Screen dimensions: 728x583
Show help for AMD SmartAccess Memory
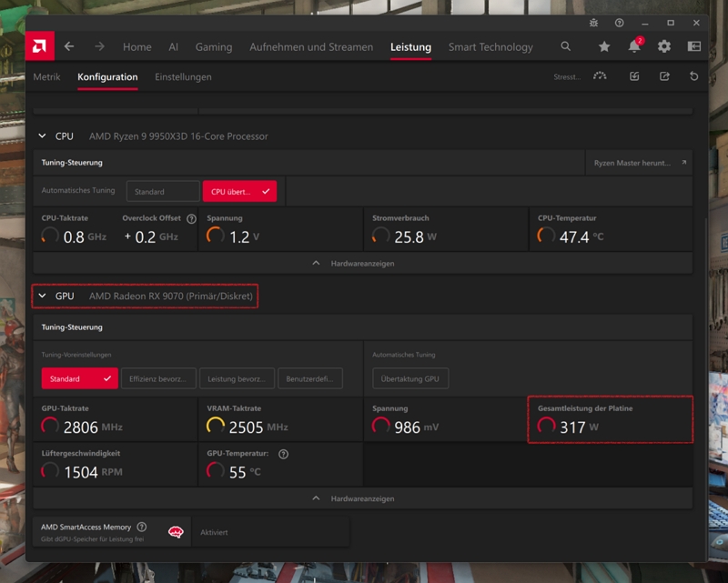click(142, 527)
